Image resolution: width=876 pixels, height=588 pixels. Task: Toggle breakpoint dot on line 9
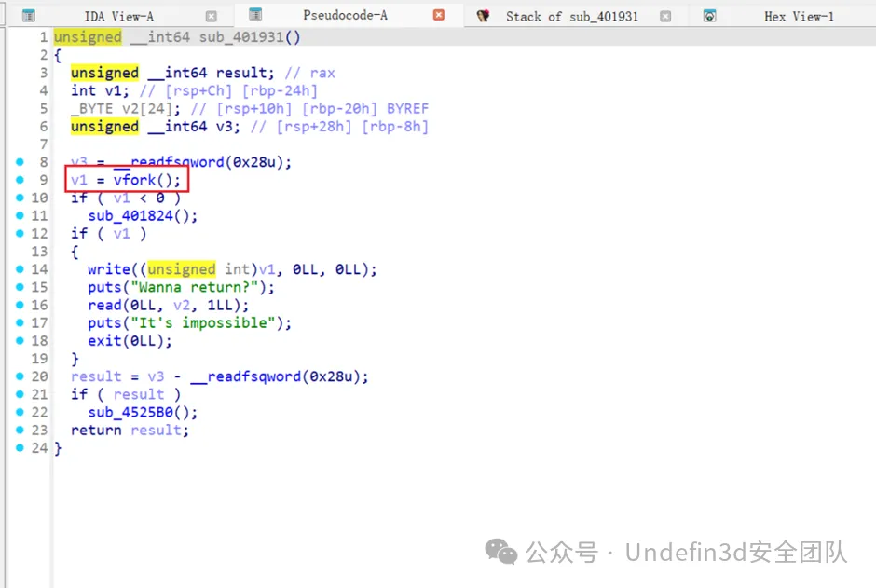20,180
